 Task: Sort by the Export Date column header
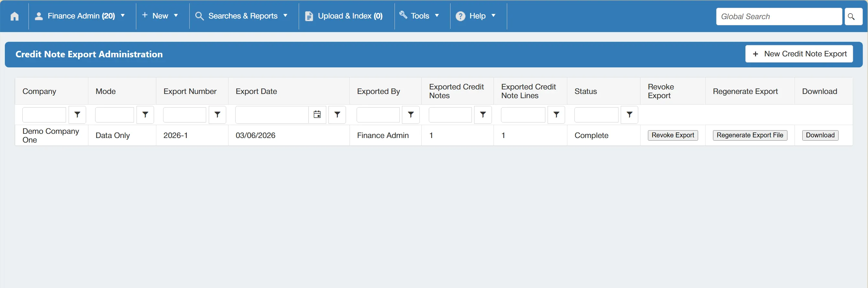(x=256, y=91)
